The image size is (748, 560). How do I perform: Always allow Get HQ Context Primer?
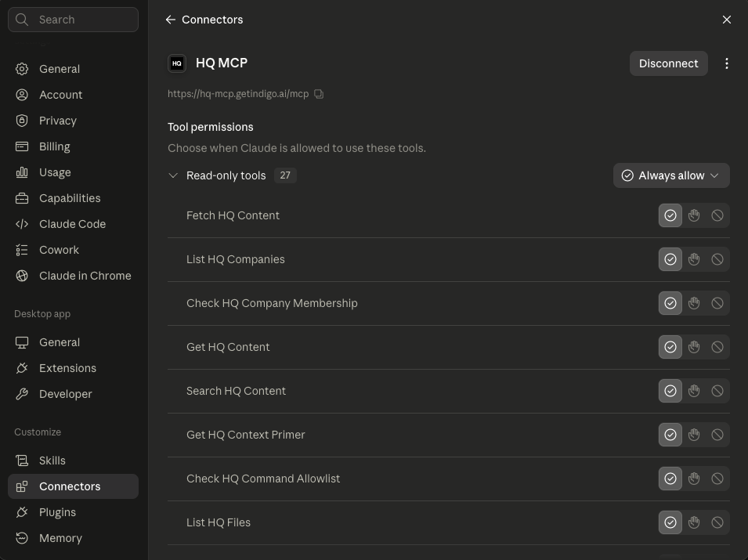click(x=670, y=435)
